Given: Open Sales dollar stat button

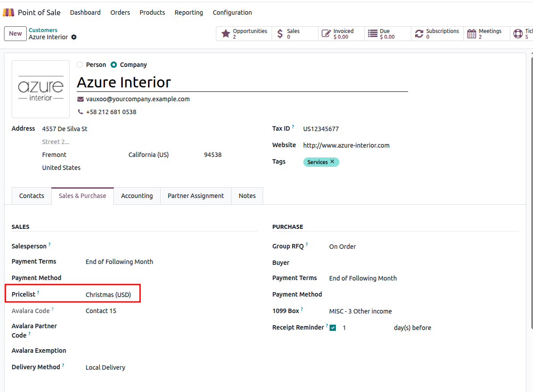Looking at the screenshot, I should tap(295, 34).
